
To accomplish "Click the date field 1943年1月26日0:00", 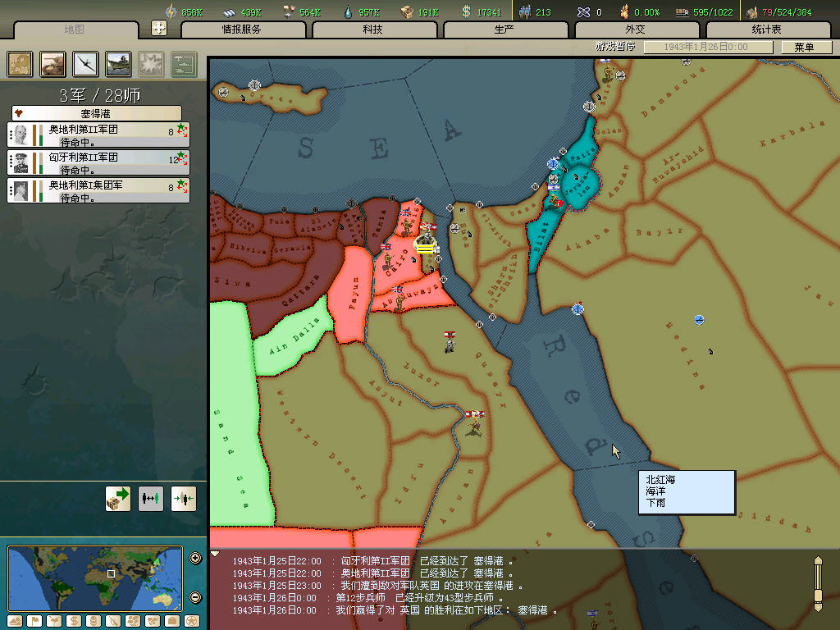I will [708, 47].
